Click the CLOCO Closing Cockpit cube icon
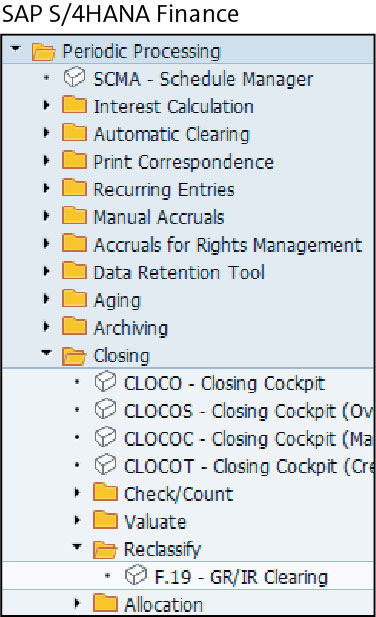Viewport: 376px width, 617px height. [105, 382]
